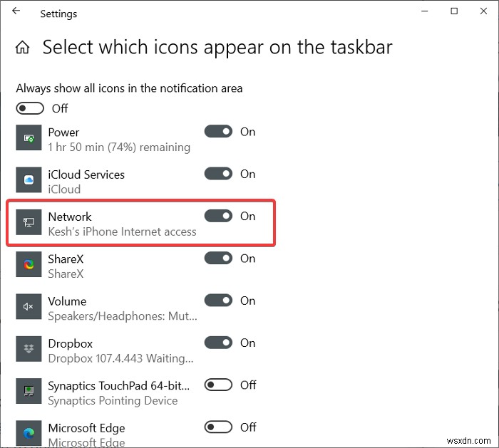Click the 'Network' label
The image size is (499, 448).
click(70, 217)
